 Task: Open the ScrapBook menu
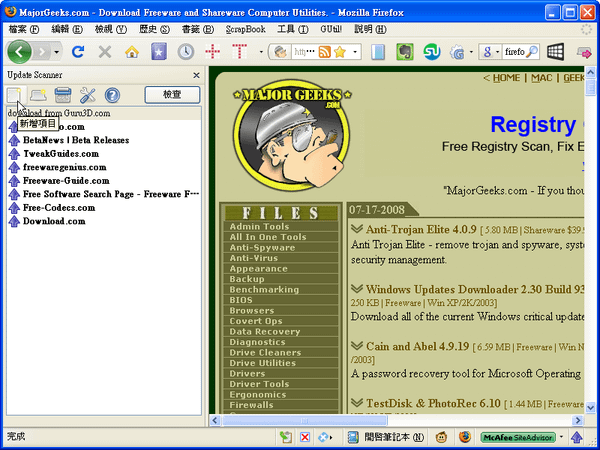point(245,29)
